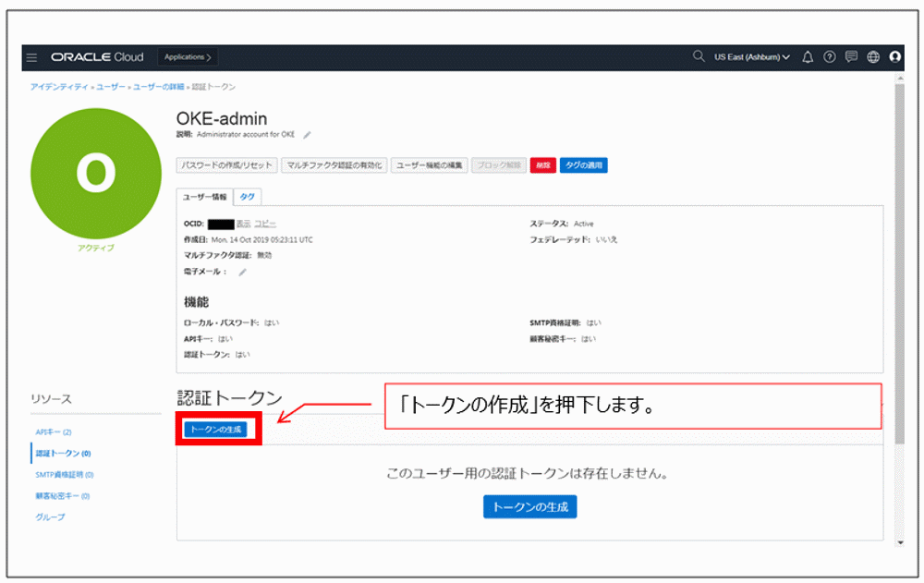Open the user profile avatar icon
Viewport: 924px width, 583px height.
894,57
